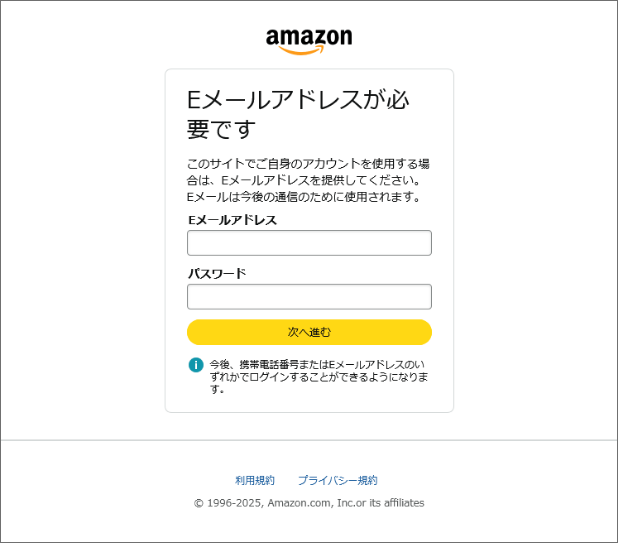The image size is (618, 543).
Task: Open the プライバシー規約 link
Action: tap(337, 480)
